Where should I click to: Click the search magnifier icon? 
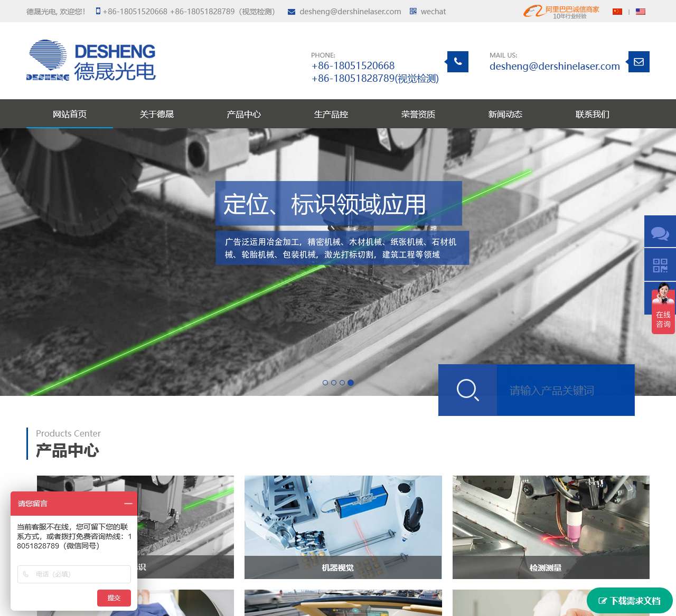[x=467, y=391]
